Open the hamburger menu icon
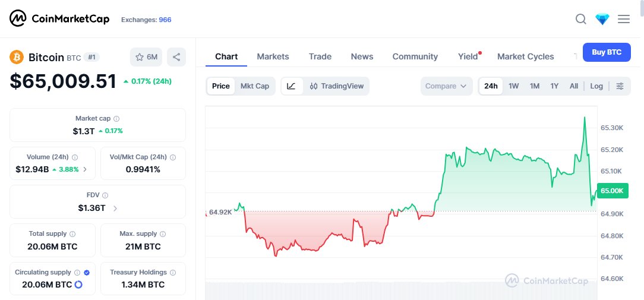The height and width of the screenshot is (300, 644). point(623,19)
